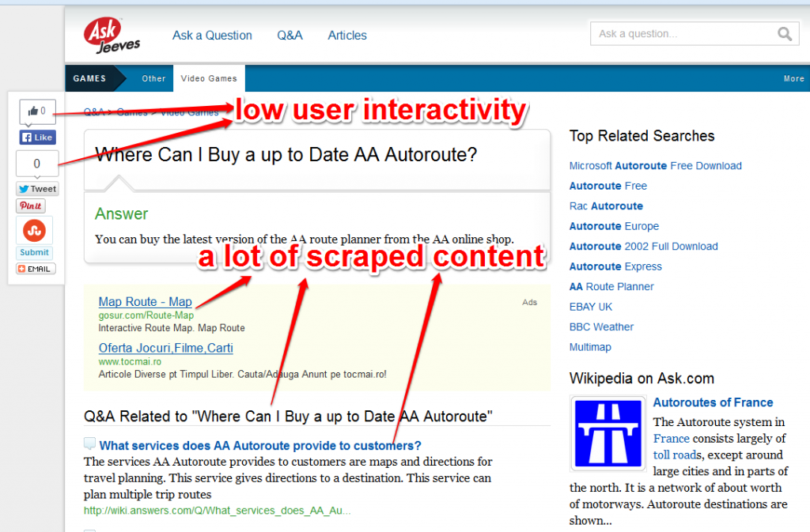The image size is (810, 532).
Task: Open the Map Route - Map ad link
Action: tap(146, 301)
